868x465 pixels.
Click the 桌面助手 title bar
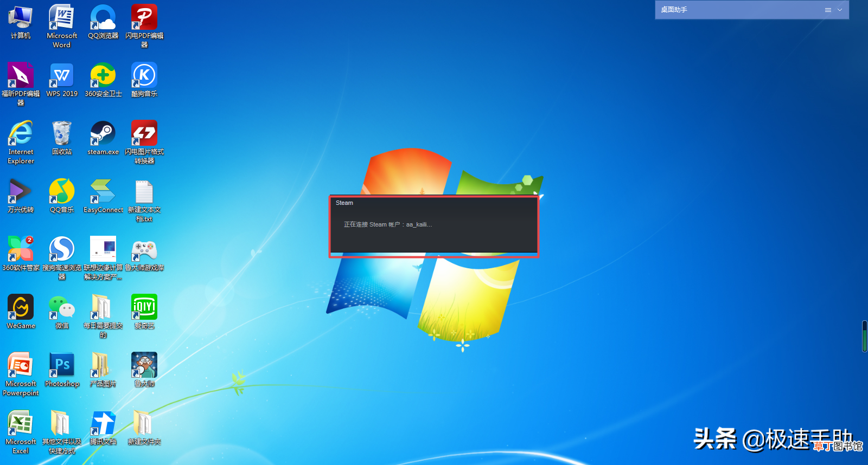pyautogui.click(x=752, y=10)
